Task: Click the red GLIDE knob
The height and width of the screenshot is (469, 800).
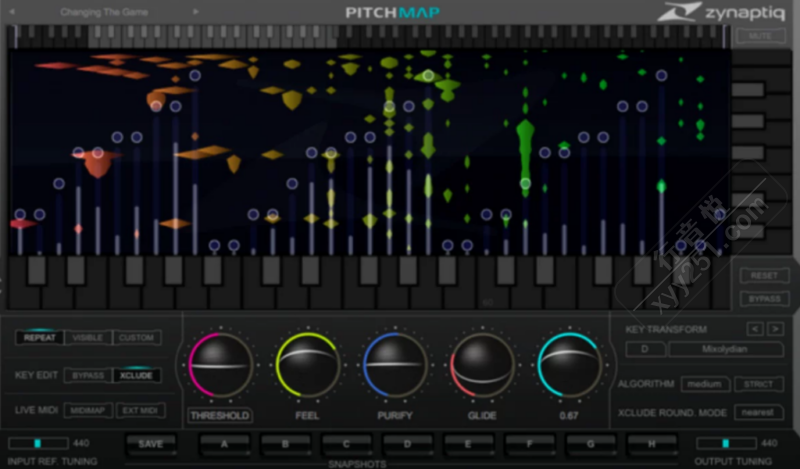Action: pos(482,365)
